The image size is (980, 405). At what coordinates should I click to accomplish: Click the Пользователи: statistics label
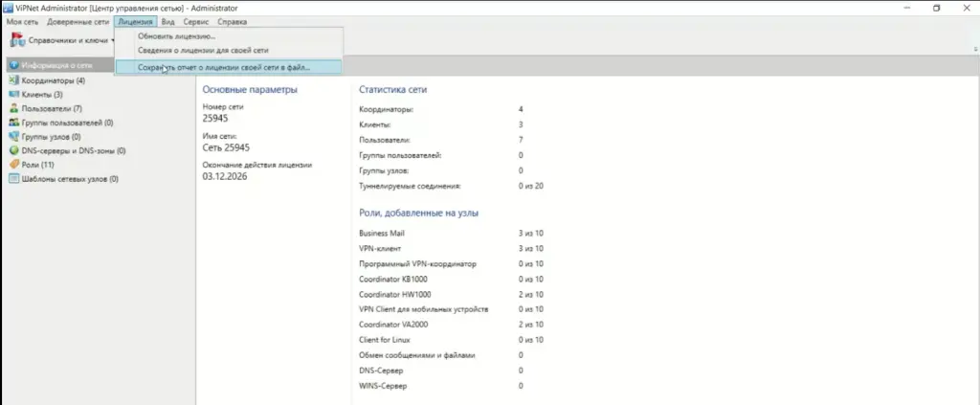pos(385,140)
